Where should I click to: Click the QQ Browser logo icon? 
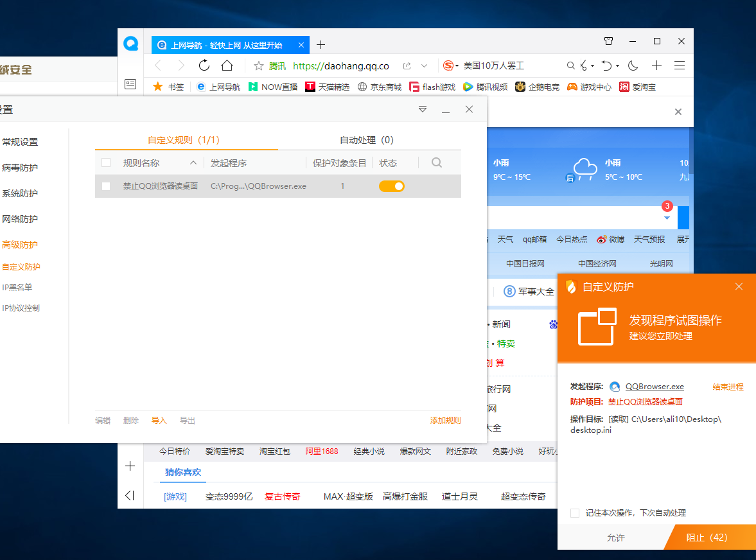tap(130, 44)
